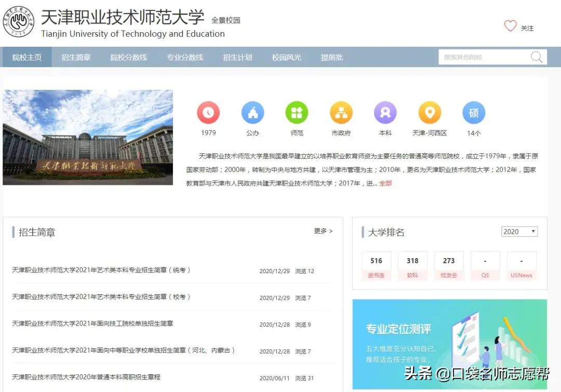Click the campus building photo
Screen dimensions: 561x392
[88, 138]
